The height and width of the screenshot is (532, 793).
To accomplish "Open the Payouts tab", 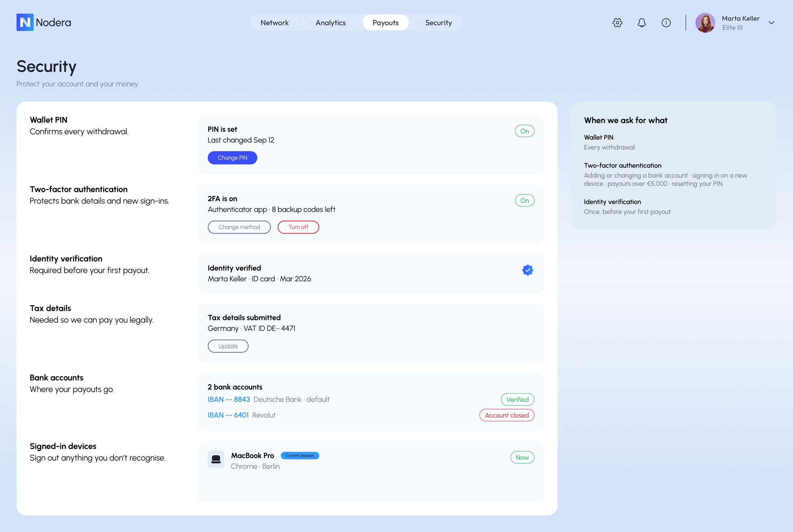I will pos(385,23).
